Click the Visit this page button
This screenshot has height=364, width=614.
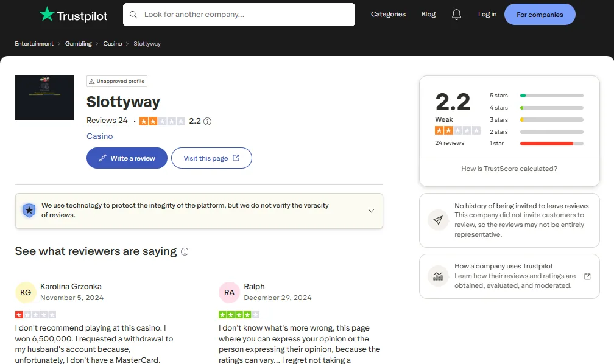pyautogui.click(x=211, y=158)
